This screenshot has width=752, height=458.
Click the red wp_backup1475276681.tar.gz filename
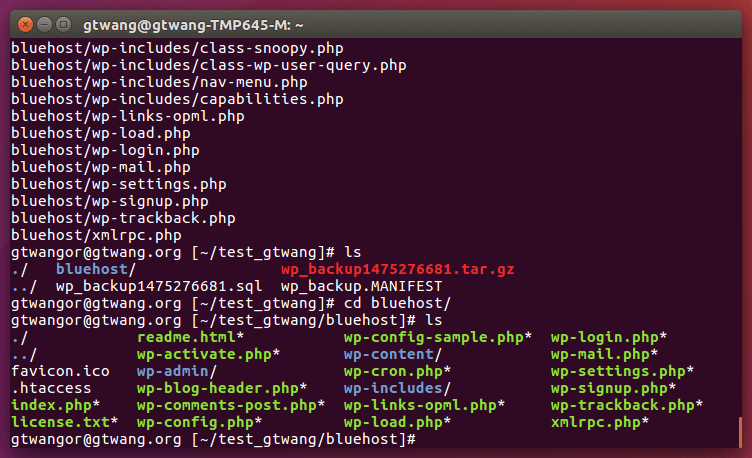click(384, 269)
